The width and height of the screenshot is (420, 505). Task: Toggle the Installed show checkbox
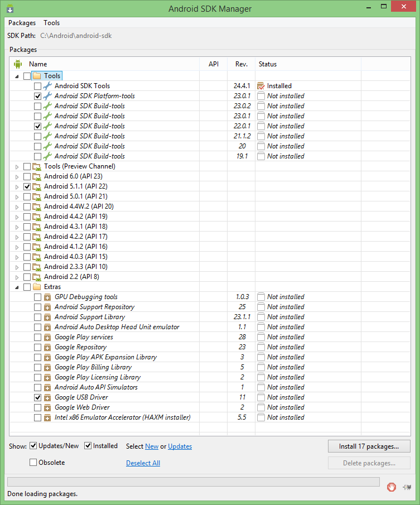(x=88, y=446)
